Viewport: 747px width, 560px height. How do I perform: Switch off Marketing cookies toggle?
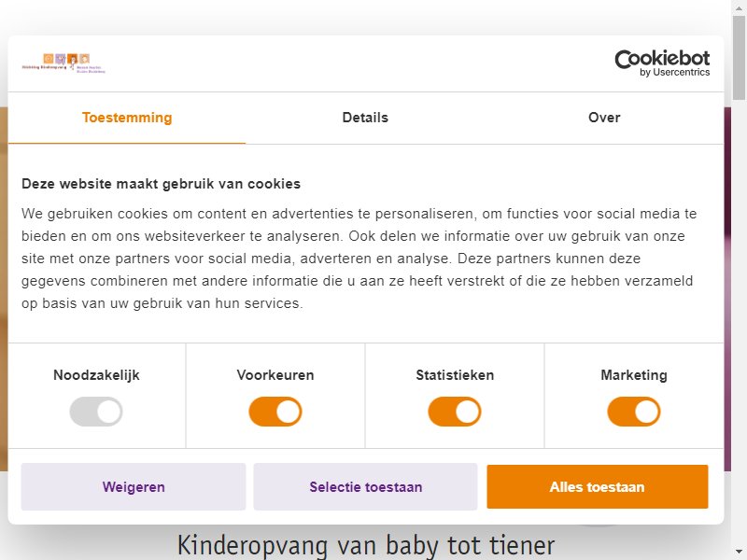pyautogui.click(x=634, y=412)
